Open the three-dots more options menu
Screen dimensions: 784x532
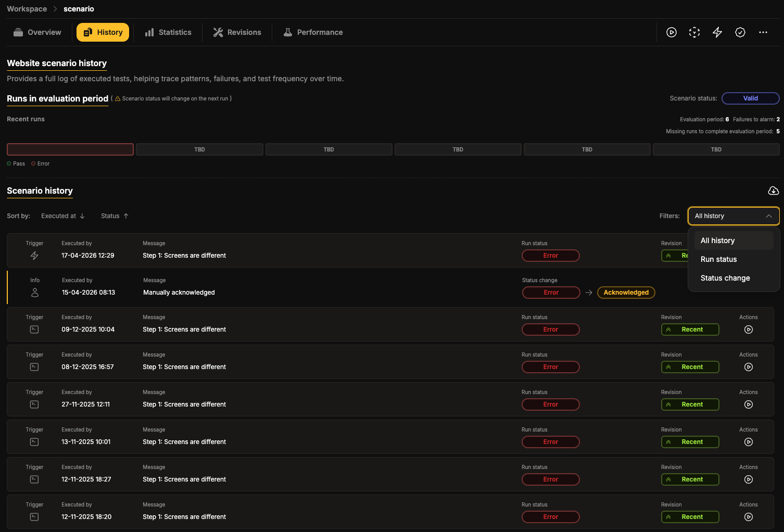[x=763, y=32]
